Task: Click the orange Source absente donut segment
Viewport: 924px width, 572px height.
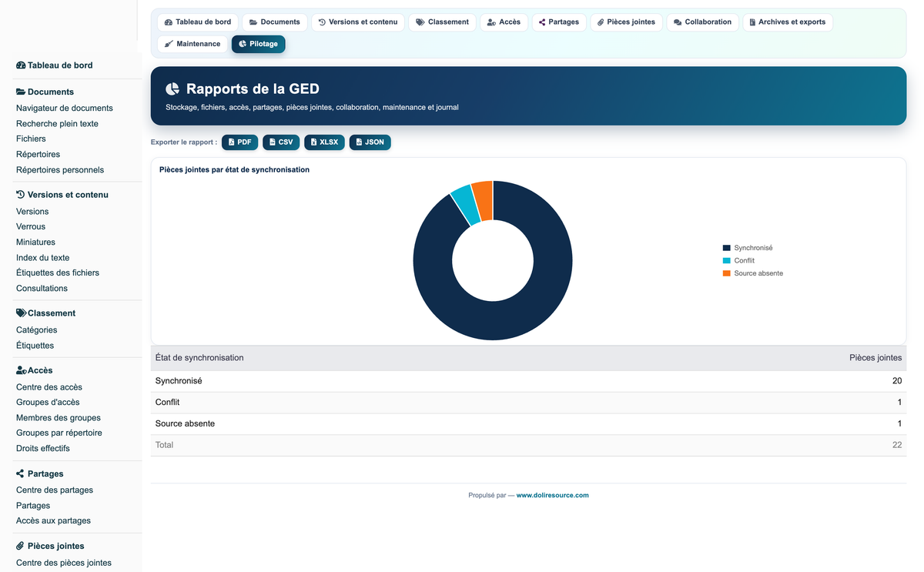Action: pos(484,202)
